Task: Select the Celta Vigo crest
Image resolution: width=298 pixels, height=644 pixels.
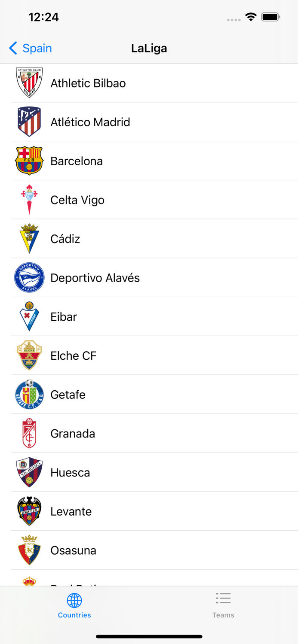Action: click(x=29, y=199)
